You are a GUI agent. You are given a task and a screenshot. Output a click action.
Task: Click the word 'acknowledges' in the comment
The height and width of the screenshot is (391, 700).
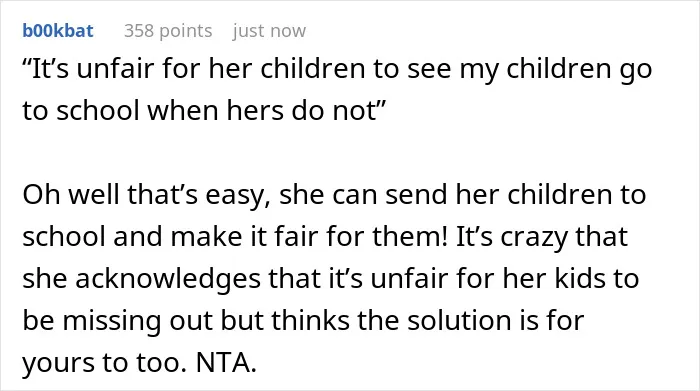coord(167,279)
